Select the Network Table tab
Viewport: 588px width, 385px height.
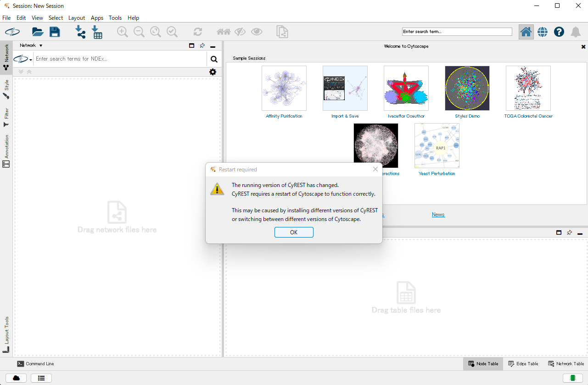[x=566, y=364]
